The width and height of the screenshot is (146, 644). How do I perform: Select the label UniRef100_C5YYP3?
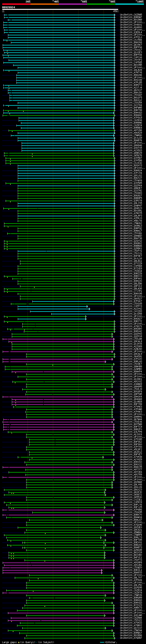pos(131,60)
